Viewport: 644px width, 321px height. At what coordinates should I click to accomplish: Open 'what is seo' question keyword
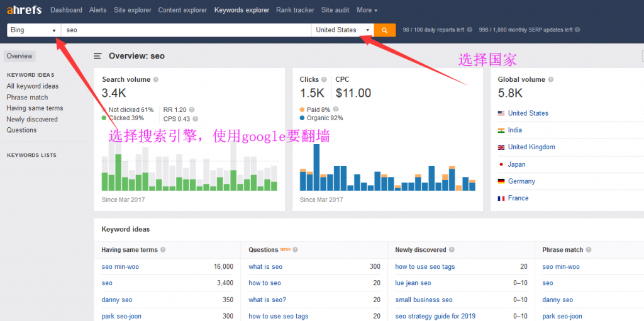(x=265, y=267)
